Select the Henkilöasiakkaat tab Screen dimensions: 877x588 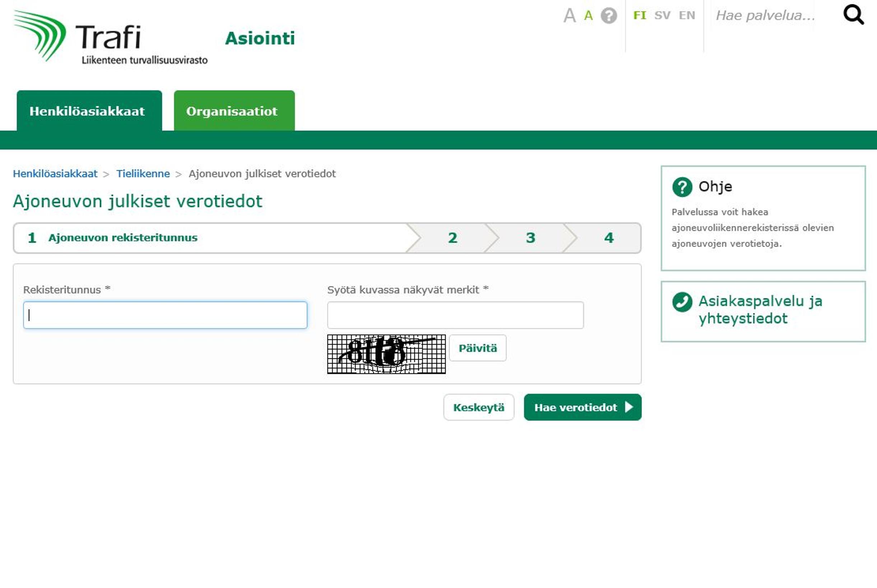[89, 111]
